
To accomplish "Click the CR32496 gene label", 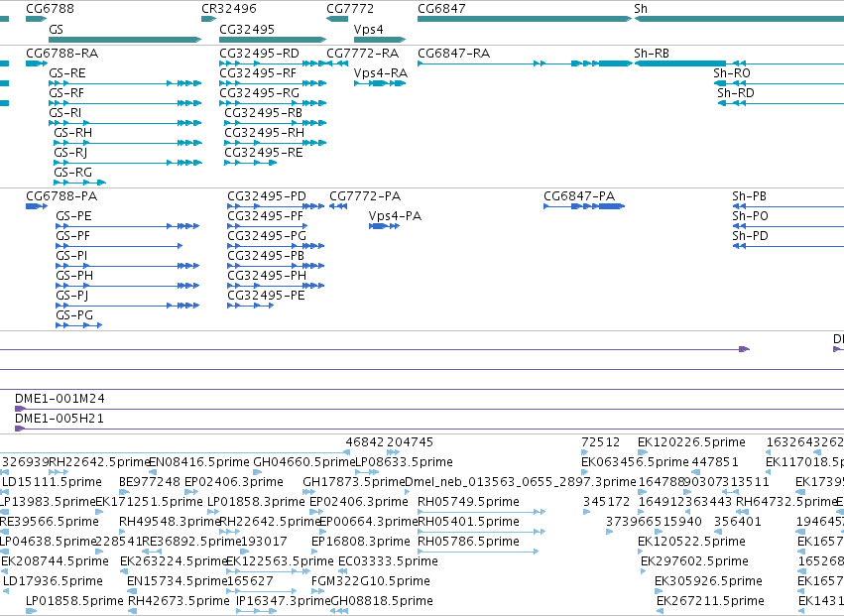I will (229, 9).
